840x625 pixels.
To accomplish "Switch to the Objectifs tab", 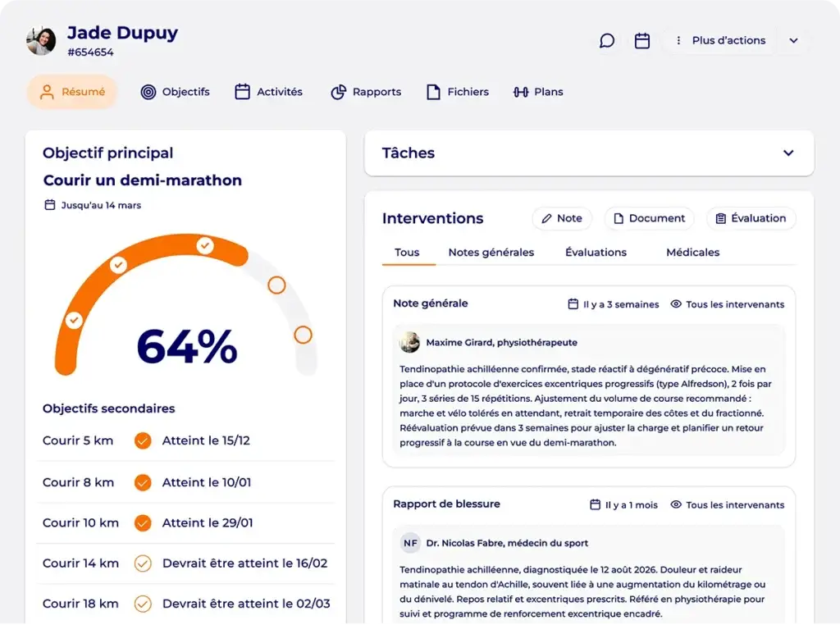I will click(176, 92).
